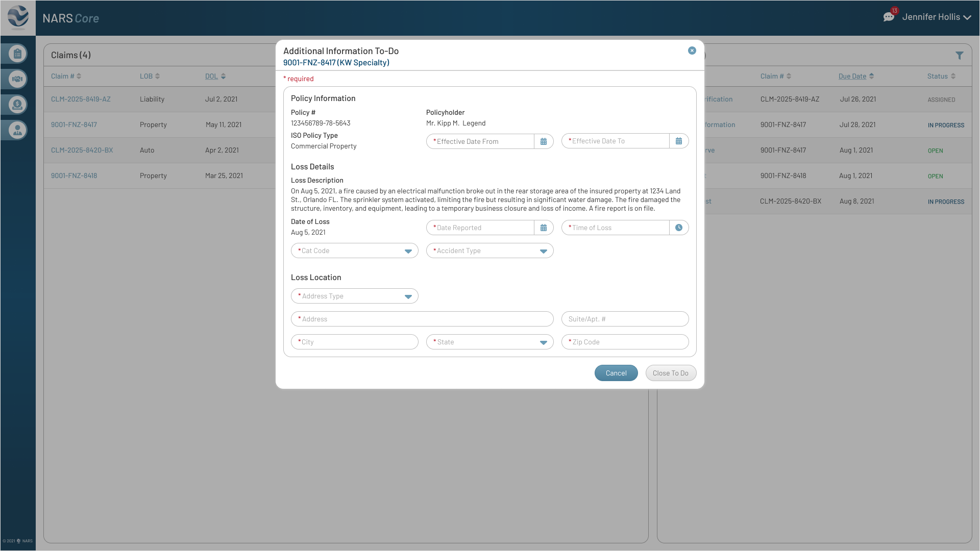Image resolution: width=980 pixels, height=551 pixels.
Task: Open messages via the chat bubble icon
Action: point(889,16)
